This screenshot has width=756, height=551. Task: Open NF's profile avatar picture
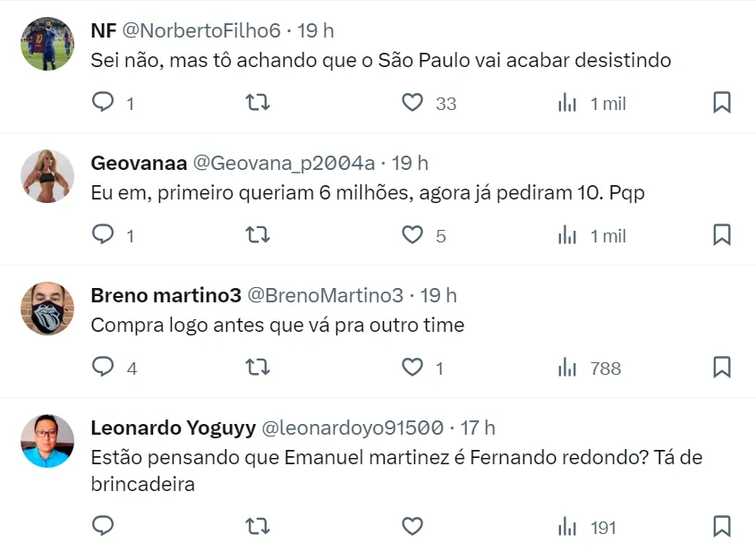point(47,44)
